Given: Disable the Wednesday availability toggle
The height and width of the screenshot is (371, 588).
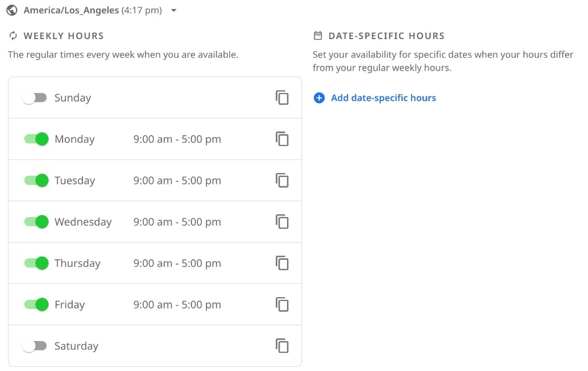Looking at the screenshot, I should pyautogui.click(x=36, y=222).
